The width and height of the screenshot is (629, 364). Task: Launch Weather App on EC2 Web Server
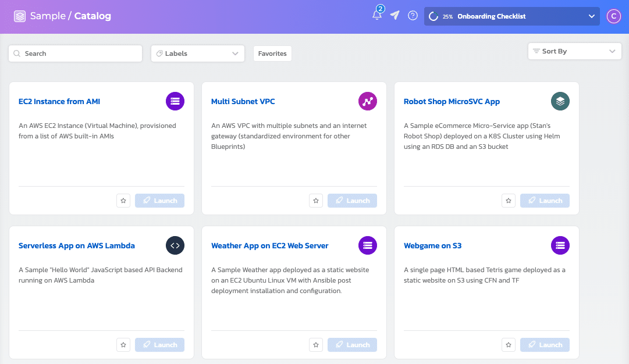click(x=352, y=345)
